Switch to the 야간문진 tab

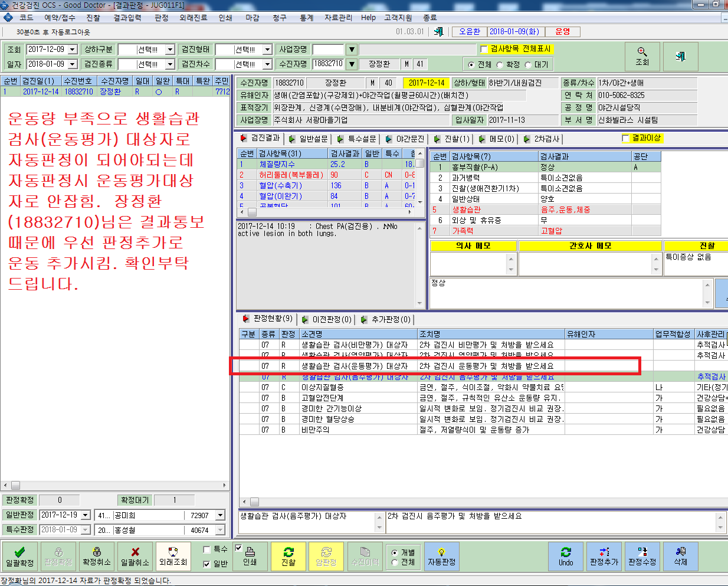coord(405,139)
